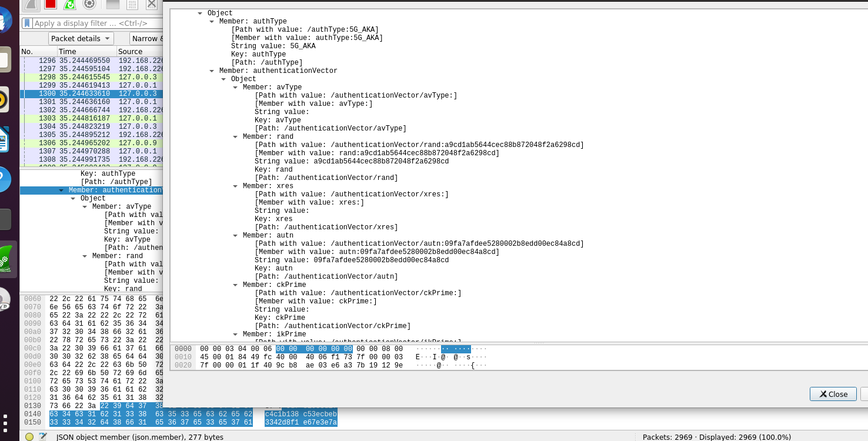Open the Narrow & dropdown
The width and height of the screenshot is (868, 441).
[147, 38]
